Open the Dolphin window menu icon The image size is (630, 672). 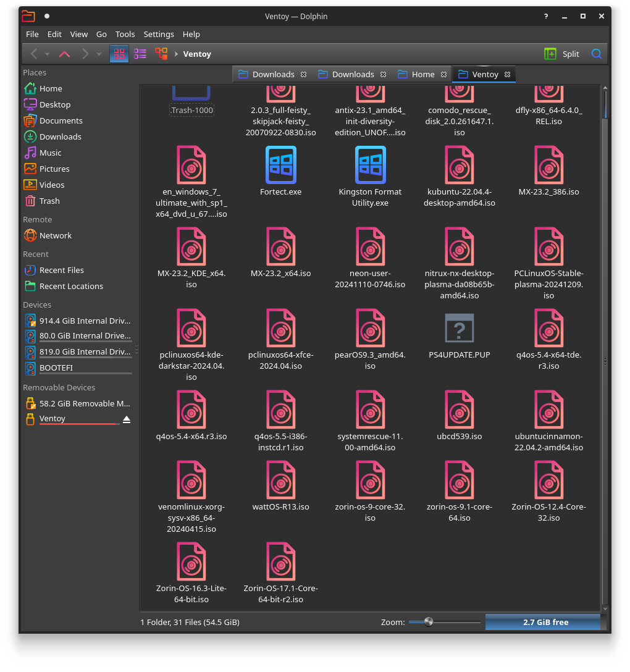tap(28, 16)
